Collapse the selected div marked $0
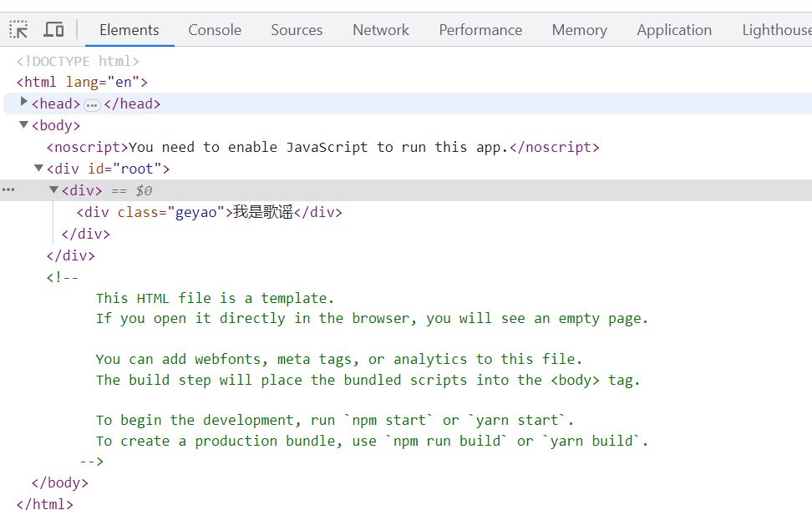812x510 pixels. point(53,189)
